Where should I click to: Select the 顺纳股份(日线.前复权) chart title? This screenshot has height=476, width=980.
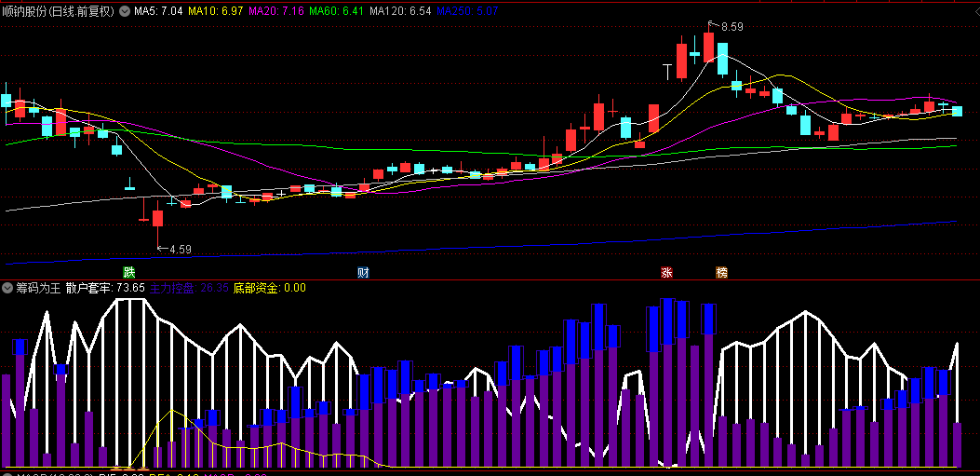(58, 10)
